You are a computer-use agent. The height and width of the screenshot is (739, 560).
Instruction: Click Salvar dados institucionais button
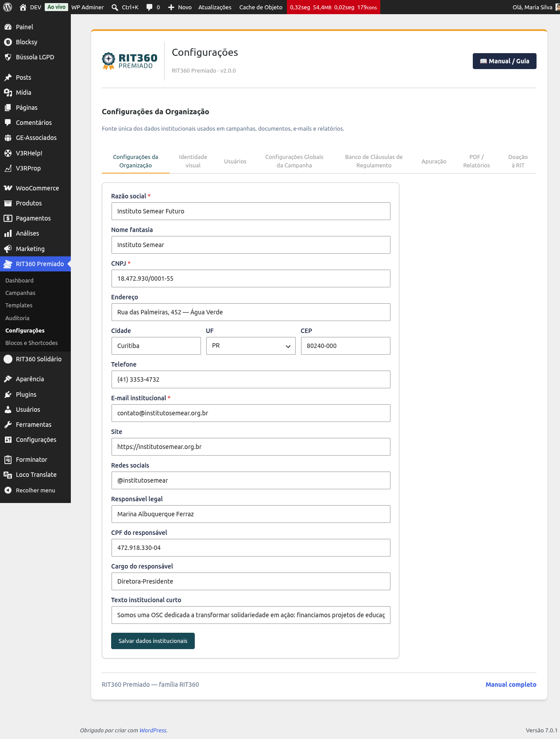point(153,641)
